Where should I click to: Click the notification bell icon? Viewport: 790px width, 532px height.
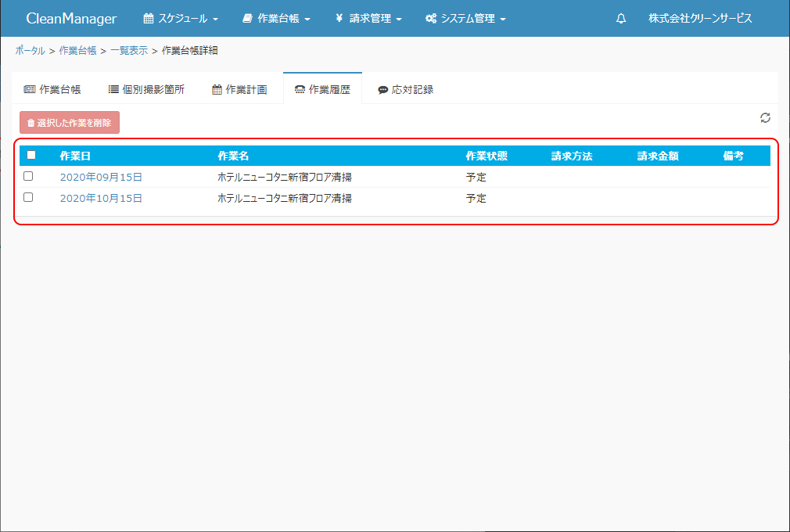(621, 19)
